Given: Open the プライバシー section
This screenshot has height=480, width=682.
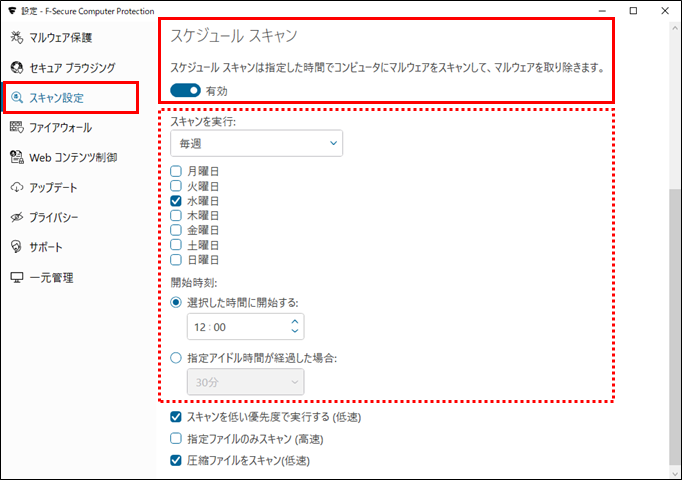Looking at the screenshot, I should pos(53,217).
